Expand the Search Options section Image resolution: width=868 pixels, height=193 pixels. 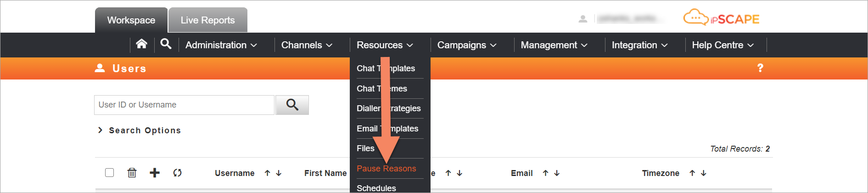pos(140,131)
